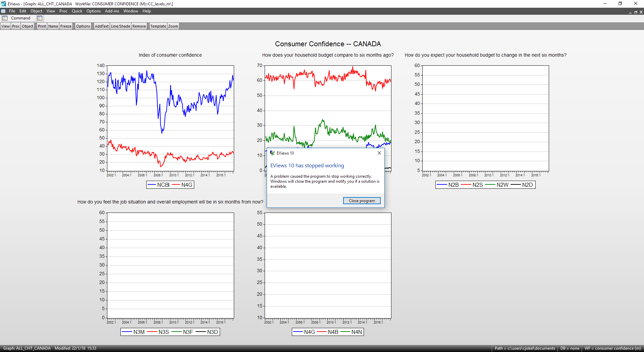The height and width of the screenshot is (352, 644).
Task: Click NCBI legend entry in first chart
Action: [x=159, y=185]
